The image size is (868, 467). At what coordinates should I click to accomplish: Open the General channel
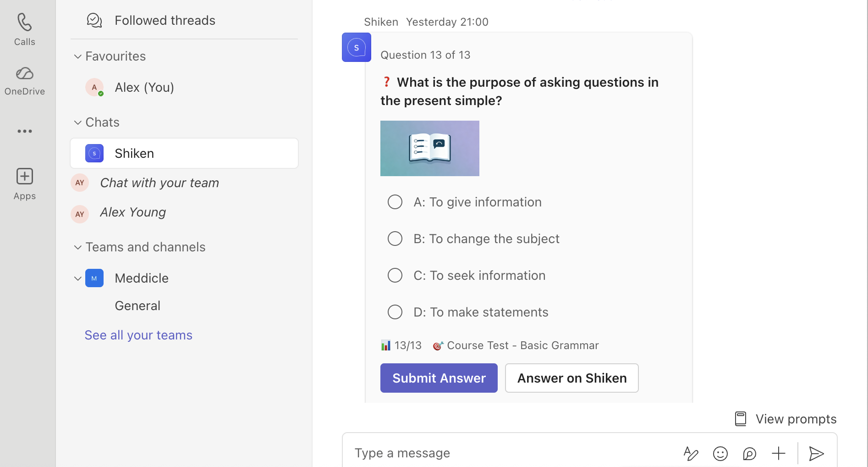pos(137,306)
